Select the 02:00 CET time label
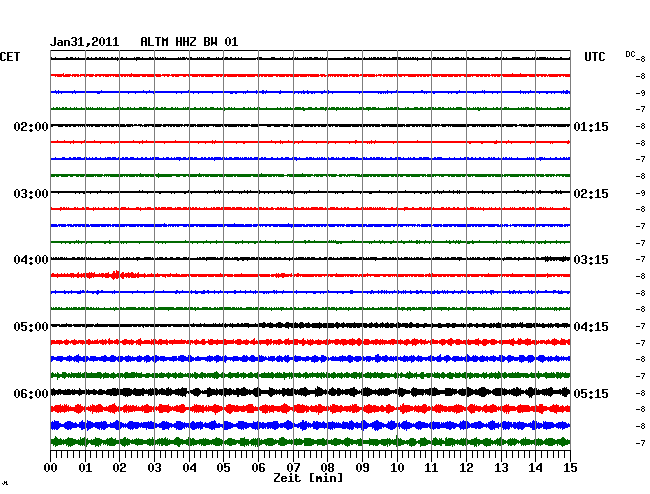This screenshot has width=650, height=494. click(31, 126)
